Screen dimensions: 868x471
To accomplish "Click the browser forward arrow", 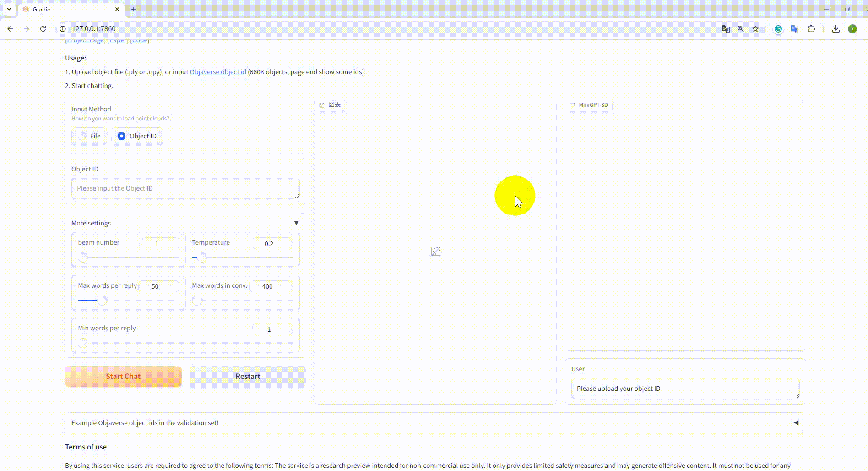I will (x=27, y=29).
